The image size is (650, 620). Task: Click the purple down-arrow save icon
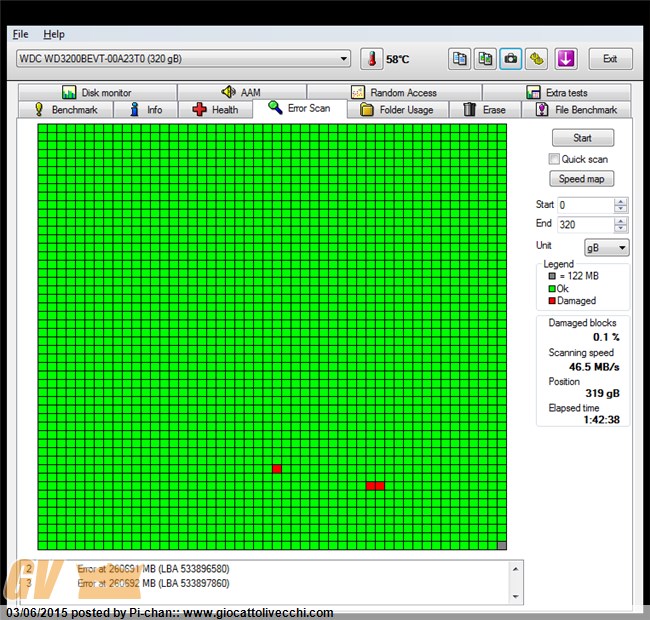click(x=566, y=59)
